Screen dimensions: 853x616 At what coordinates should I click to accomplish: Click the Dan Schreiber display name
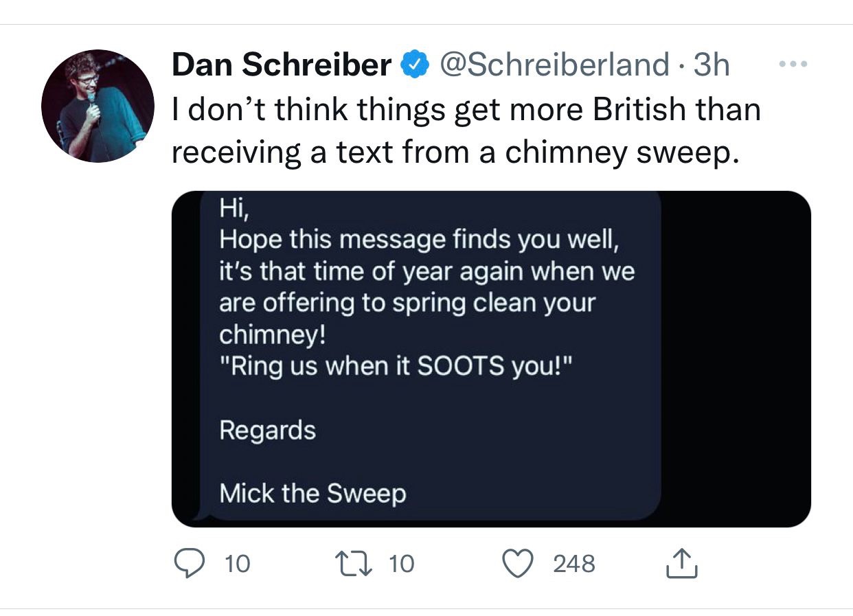point(281,65)
